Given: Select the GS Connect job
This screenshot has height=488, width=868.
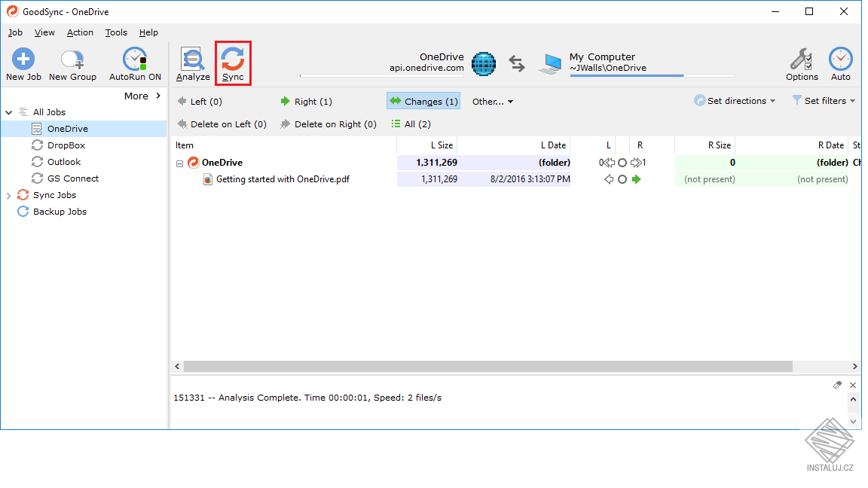Looking at the screenshot, I should (x=72, y=178).
